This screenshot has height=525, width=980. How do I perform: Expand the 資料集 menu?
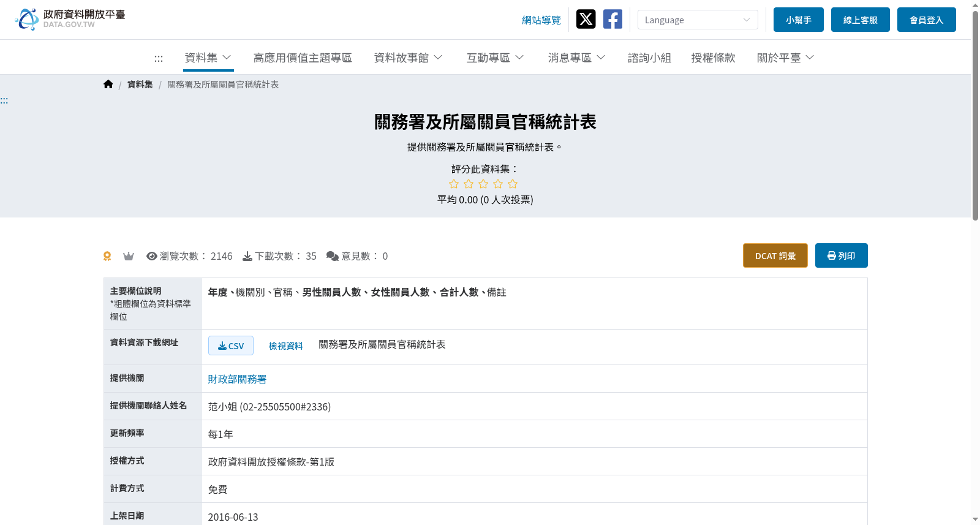click(208, 58)
